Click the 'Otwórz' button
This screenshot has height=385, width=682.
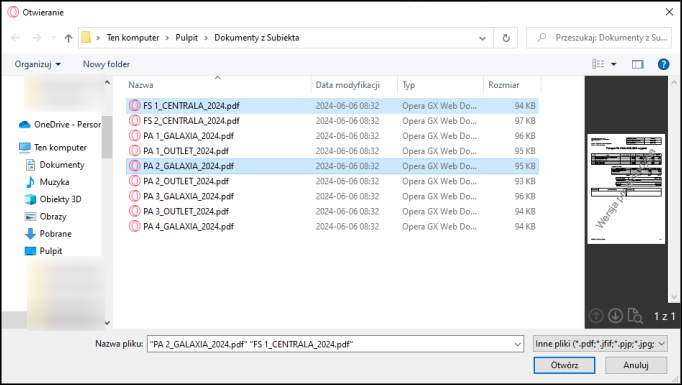[564, 365]
